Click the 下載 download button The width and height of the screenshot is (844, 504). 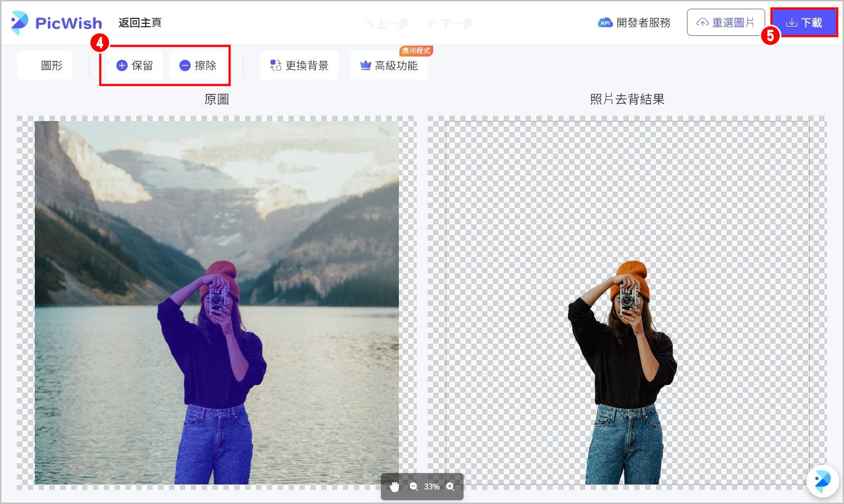[x=804, y=23]
